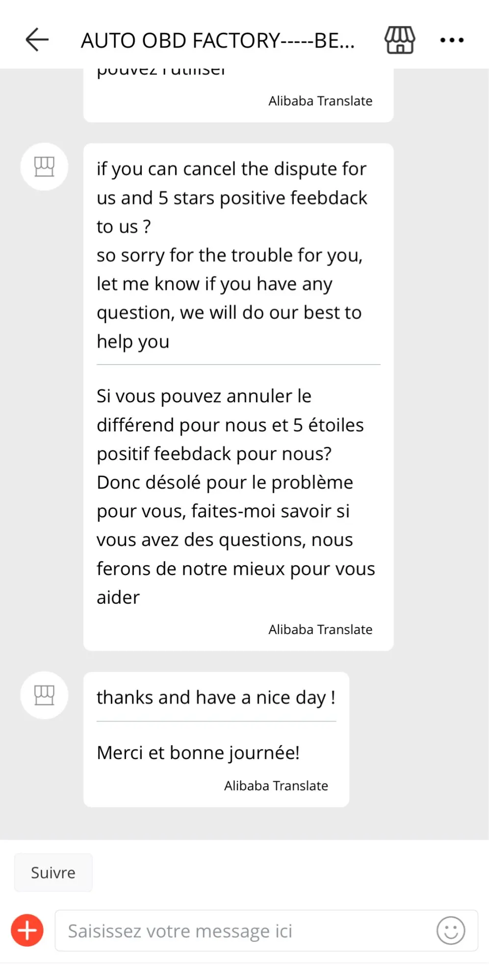This screenshot has width=489, height=980.
Task: Tap the red plus attachment button
Action: (27, 930)
